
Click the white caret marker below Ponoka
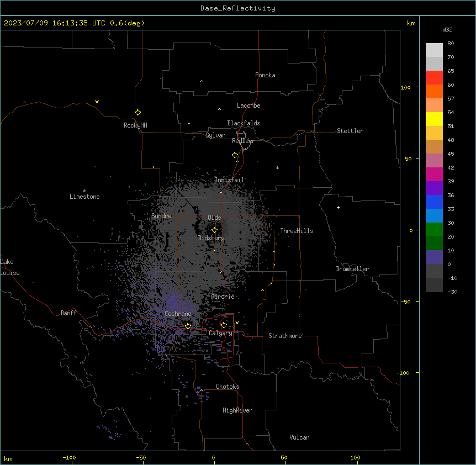pos(202,81)
